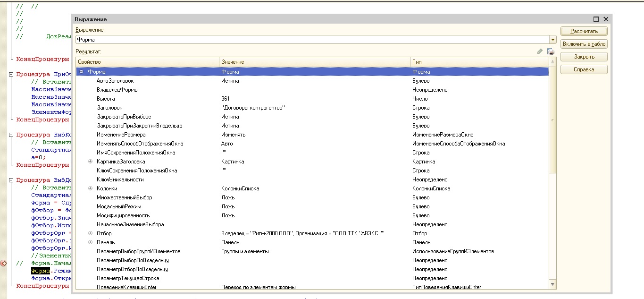Open help with the Справка button
The height and width of the screenshot is (299, 644).
point(584,69)
